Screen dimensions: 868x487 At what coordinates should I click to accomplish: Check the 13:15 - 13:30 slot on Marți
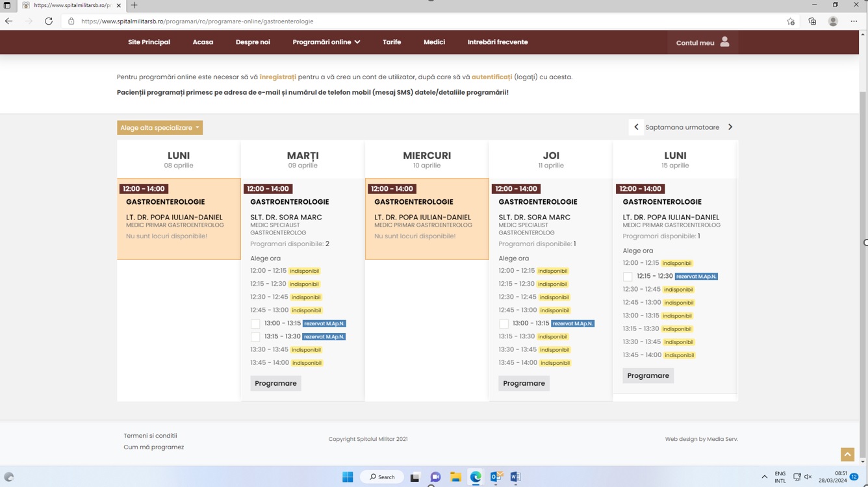tap(255, 337)
